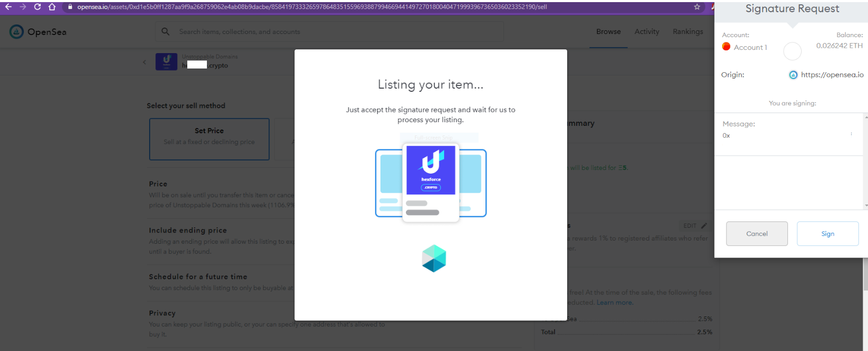Select the Set Price sell method
Viewport: 868px width, 351px height.
[x=209, y=139]
